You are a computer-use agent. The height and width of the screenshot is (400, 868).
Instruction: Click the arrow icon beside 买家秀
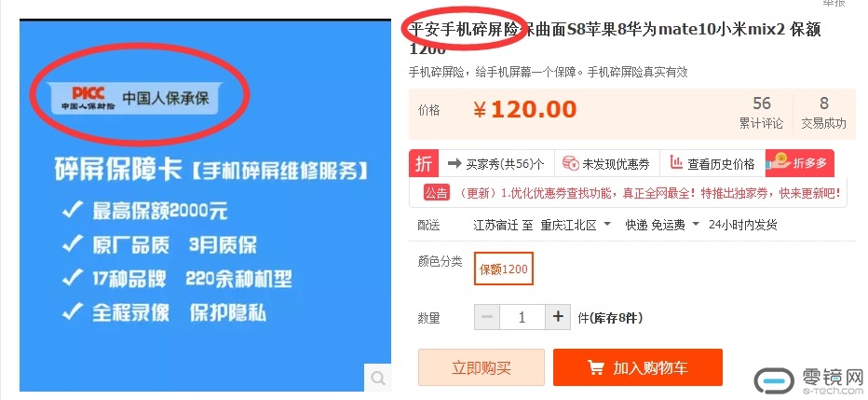[x=455, y=163]
